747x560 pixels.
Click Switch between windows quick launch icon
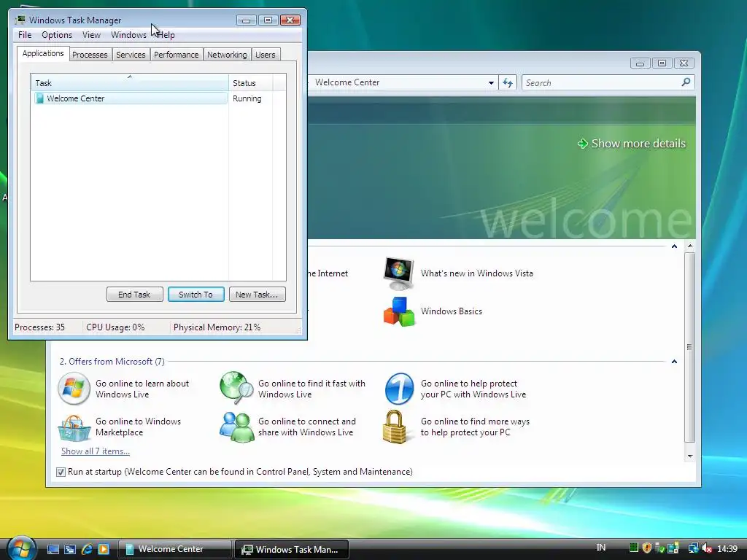click(x=70, y=549)
